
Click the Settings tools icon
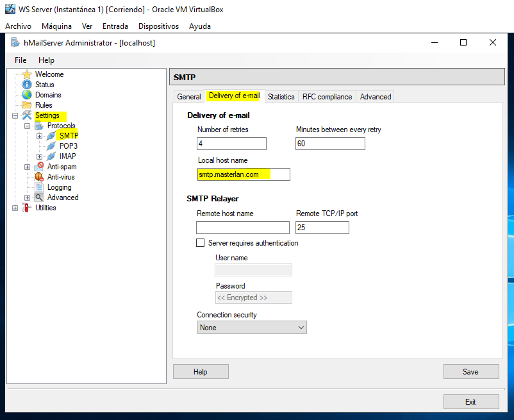(x=27, y=115)
